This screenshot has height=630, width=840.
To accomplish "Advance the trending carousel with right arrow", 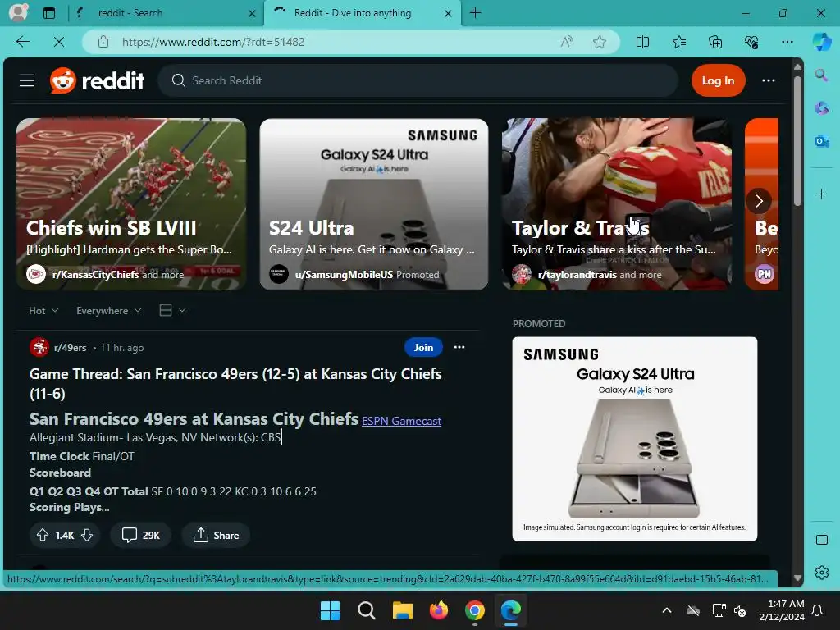I will (x=759, y=201).
